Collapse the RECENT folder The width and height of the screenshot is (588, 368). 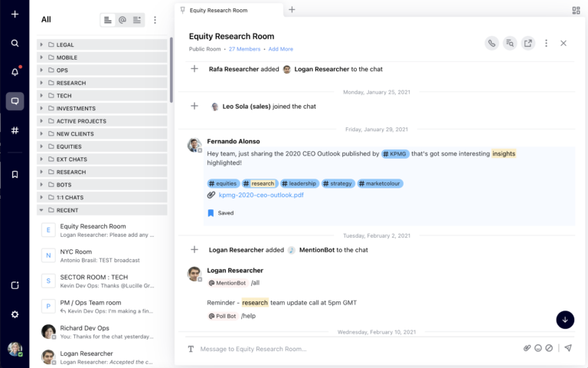point(41,210)
